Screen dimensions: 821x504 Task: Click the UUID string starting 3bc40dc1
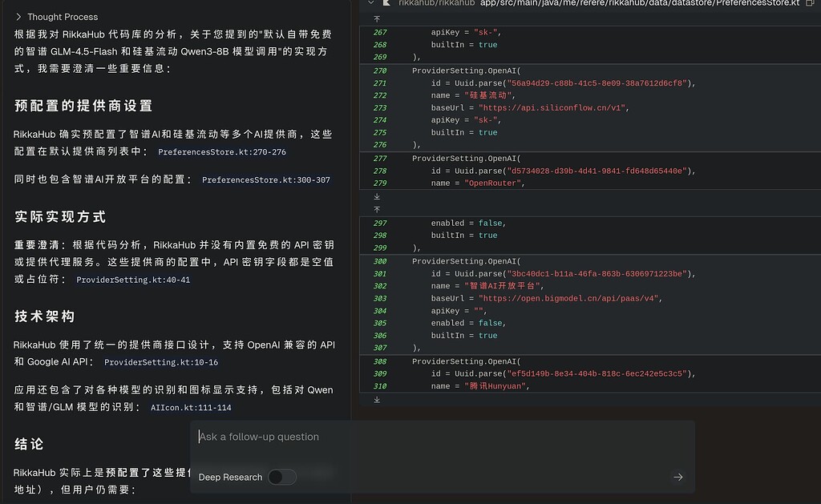(597, 274)
